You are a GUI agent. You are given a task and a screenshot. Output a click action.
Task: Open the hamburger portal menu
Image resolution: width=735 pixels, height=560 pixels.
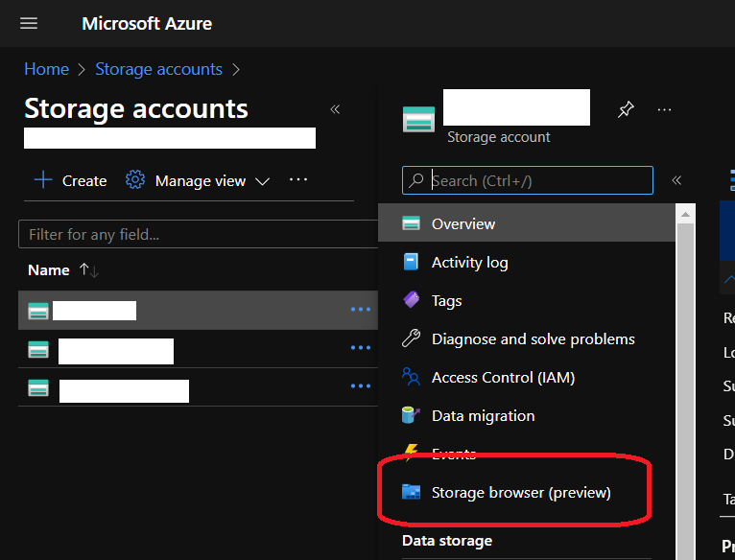click(x=29, y=24)
